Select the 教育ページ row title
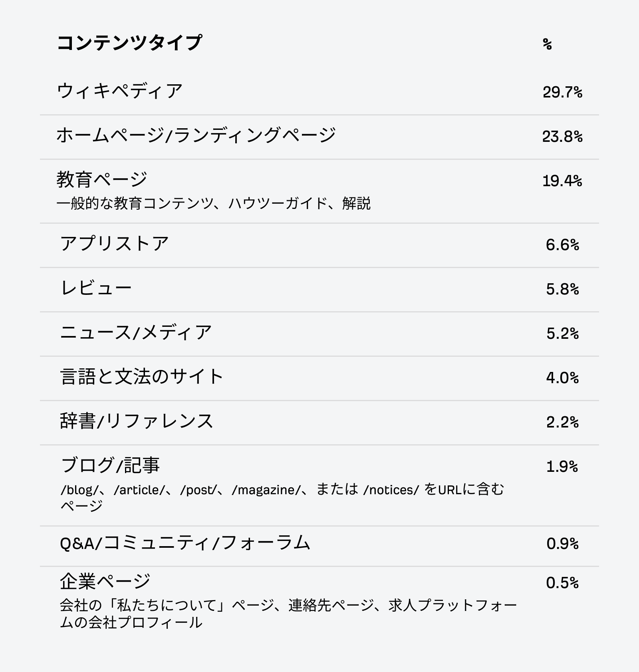This screenshot has width=639, height=672. [x=102, y=179]
